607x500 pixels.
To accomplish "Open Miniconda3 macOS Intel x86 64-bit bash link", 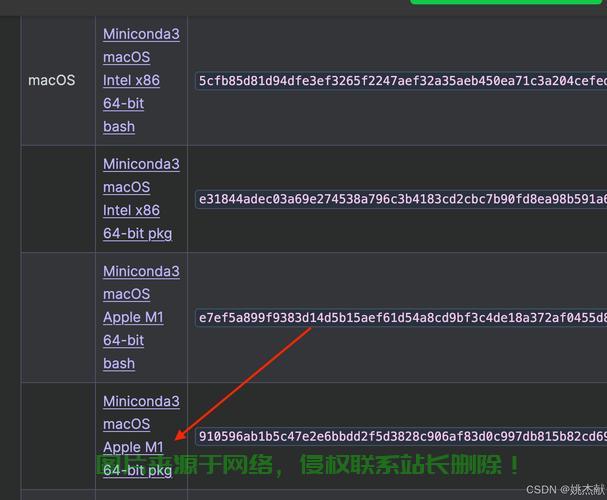I will (141, 80).
